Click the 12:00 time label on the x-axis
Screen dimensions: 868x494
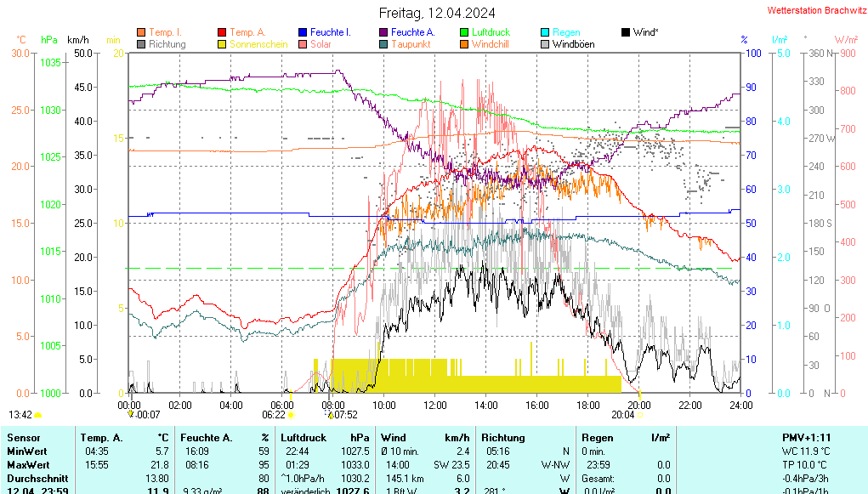[435, 405]
